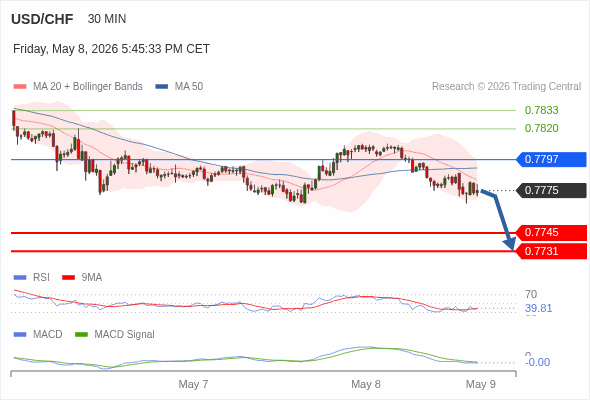This screenshot has height=400, width=590.
Task: Click the red MA 20 Bollinger legend swatch
Action: [20, 87]
